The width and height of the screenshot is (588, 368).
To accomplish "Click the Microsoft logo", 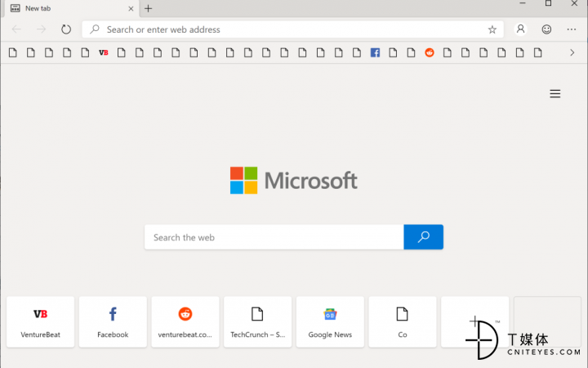I will point(294,180).
